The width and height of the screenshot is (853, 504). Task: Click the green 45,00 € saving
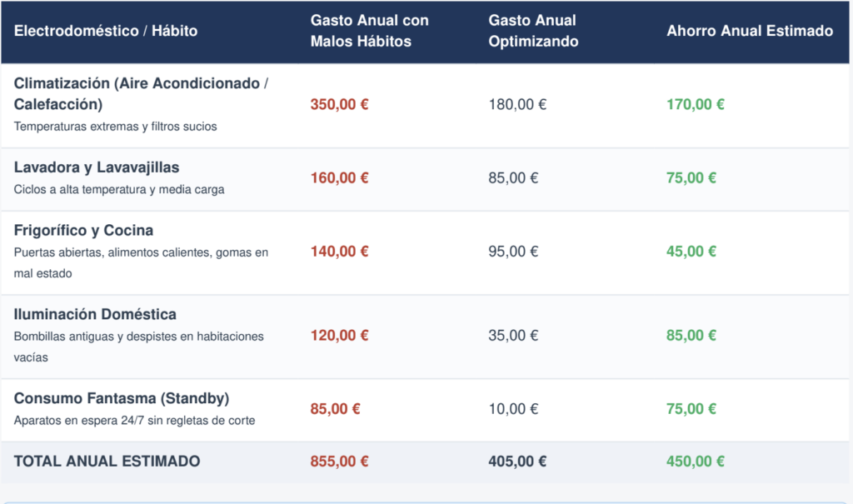click(691, 252)
